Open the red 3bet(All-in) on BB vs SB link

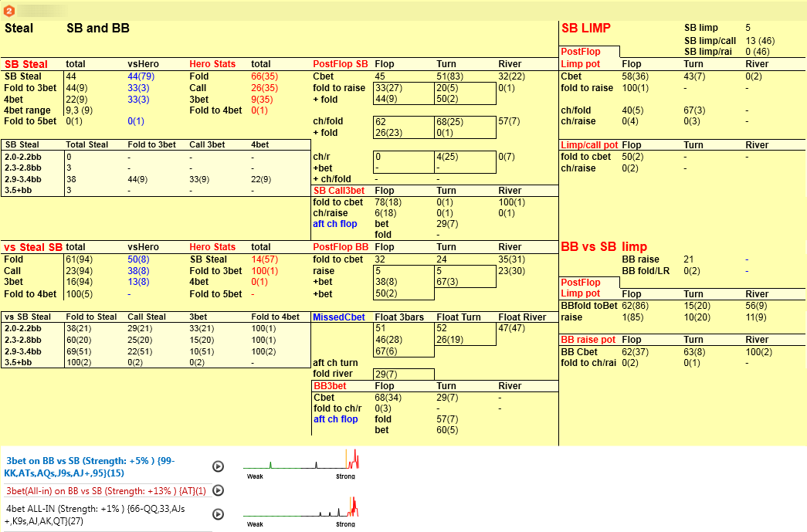click(x=106, y=491)
